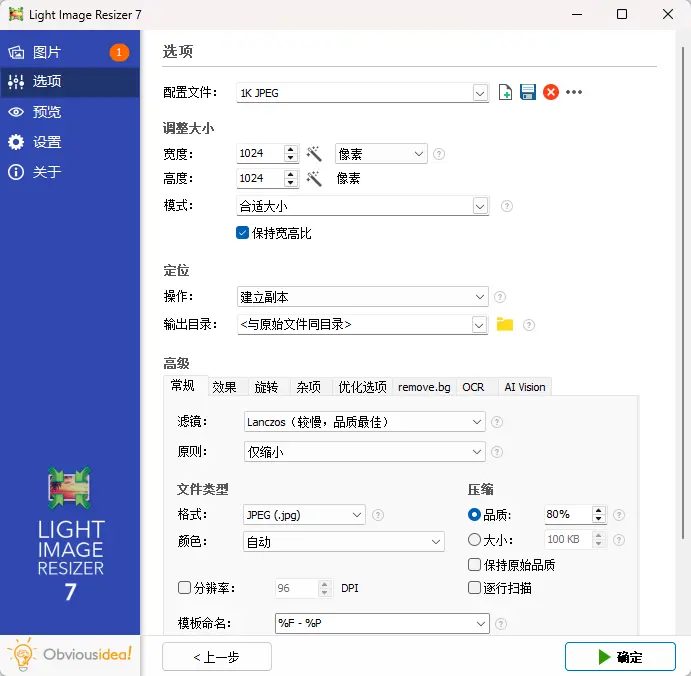Increase the 品质 percentage with the up arrow

[598, 510]
